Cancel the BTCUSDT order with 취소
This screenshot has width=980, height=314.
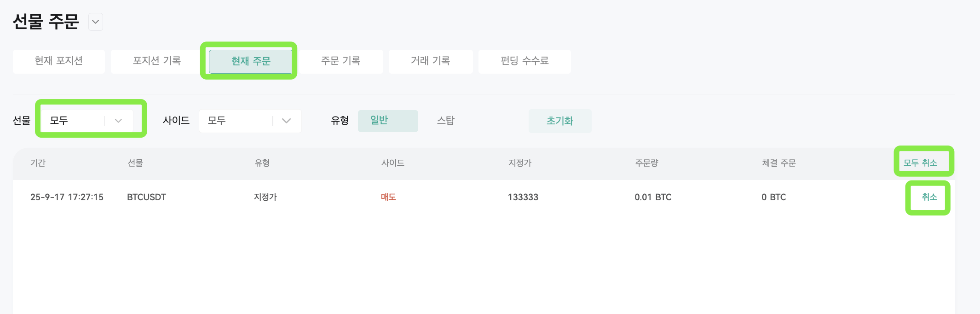click(929, 197)
